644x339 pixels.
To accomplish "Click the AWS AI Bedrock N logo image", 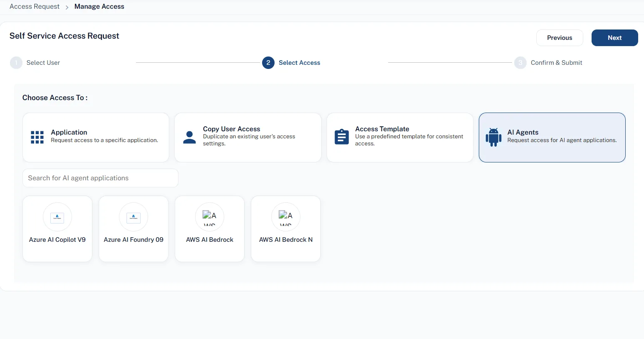I will (x=286, y=217).
